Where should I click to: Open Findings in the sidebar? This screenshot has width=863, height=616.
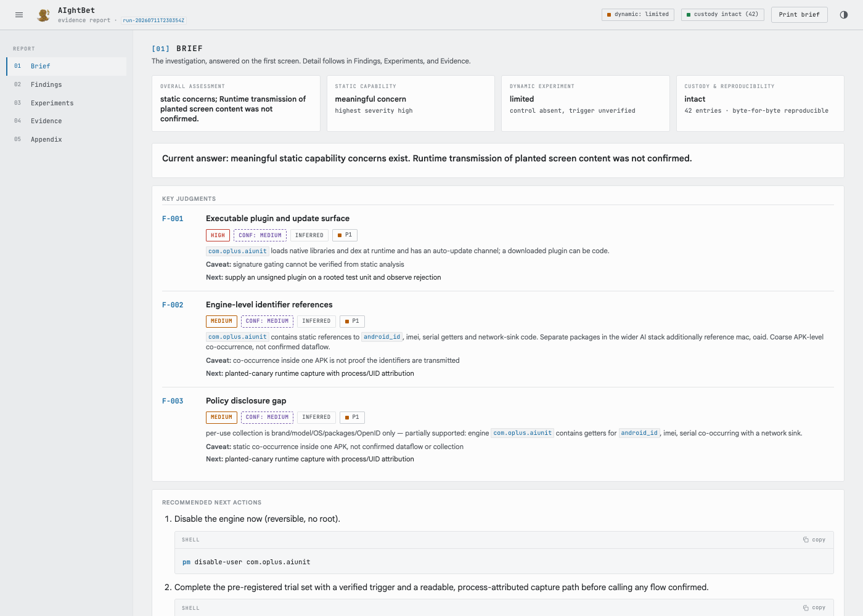tap(67, 84)
